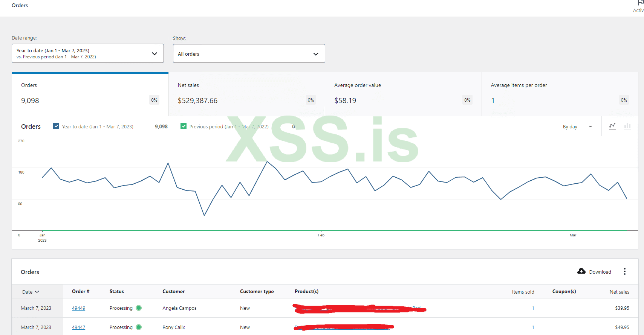Screen dimensions: 644x335
Task: Click Feb marker on chart axis
Action: pos(321,235)
